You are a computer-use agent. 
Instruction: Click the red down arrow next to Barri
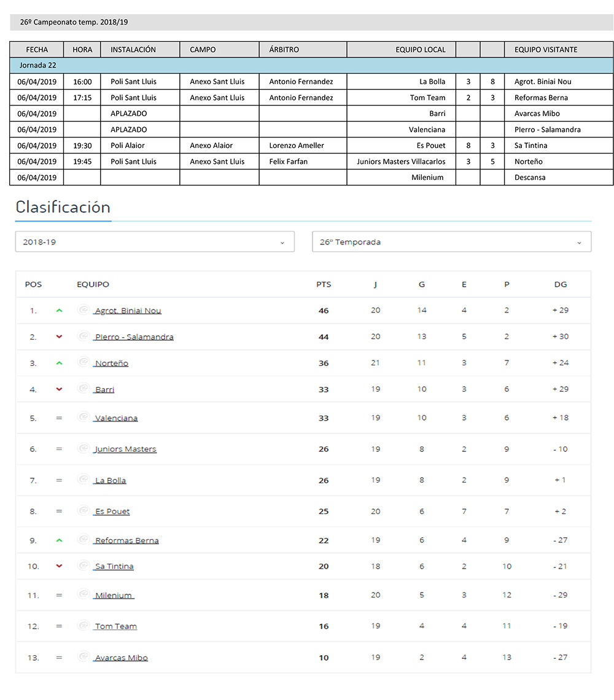(x=59, y=389)
